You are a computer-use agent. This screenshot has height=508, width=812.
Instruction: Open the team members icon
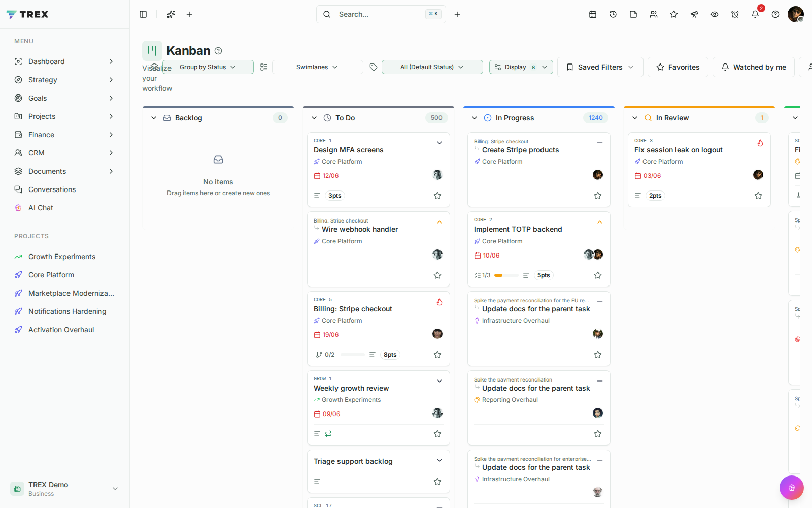[654, 14]
